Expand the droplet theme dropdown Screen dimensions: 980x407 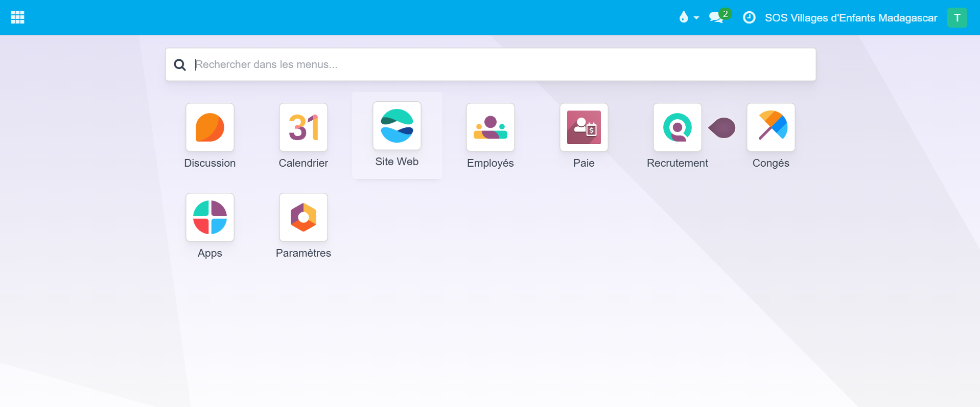(x=689, y=17)
